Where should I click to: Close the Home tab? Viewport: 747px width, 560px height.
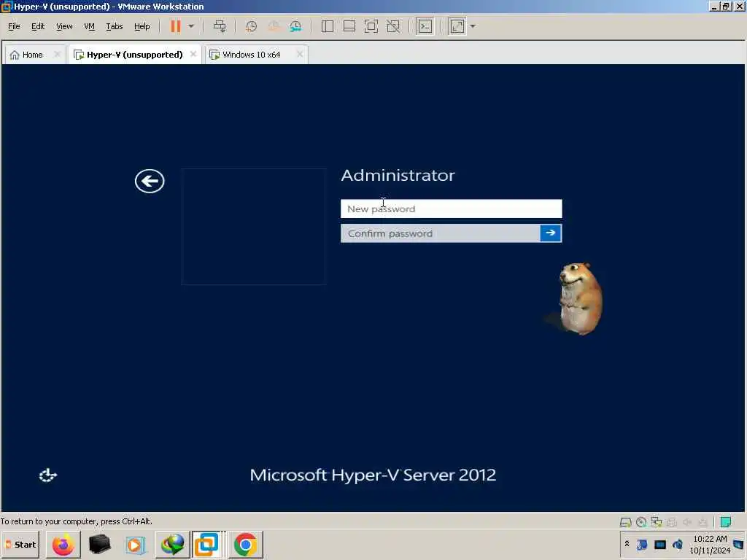click(57, 54)
